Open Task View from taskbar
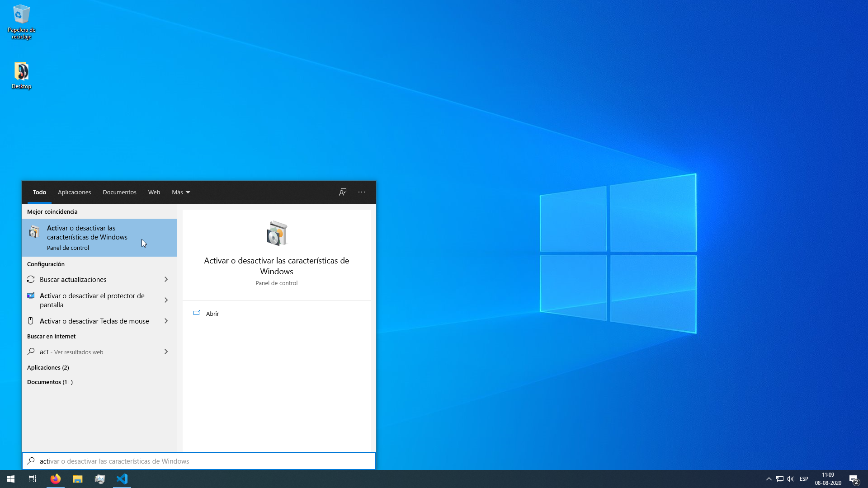This screenshot has height=488, width=868. (x=33, y=479)
